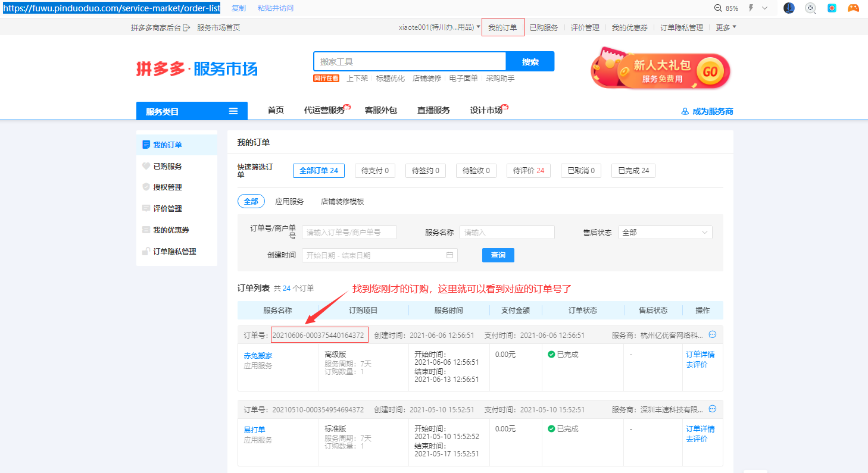Click the lightning bolt speed icon
Image resolution: width=868 pixels, height=473 pixels.
coord(750,8)
